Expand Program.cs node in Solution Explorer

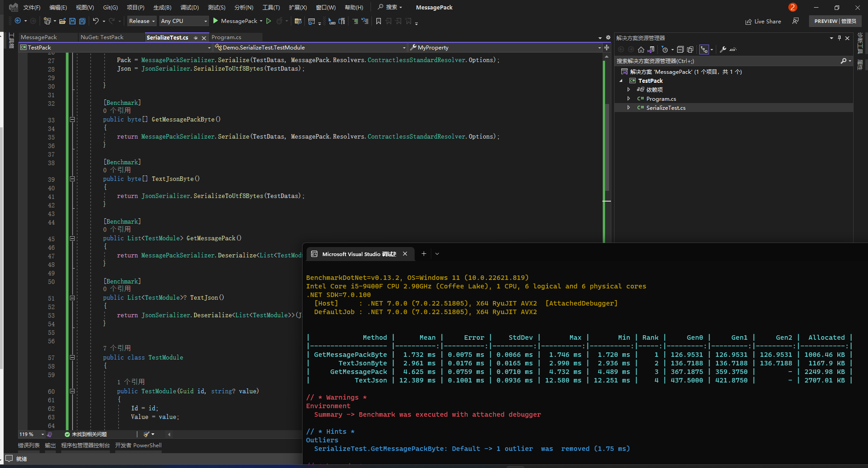(628, 99)
